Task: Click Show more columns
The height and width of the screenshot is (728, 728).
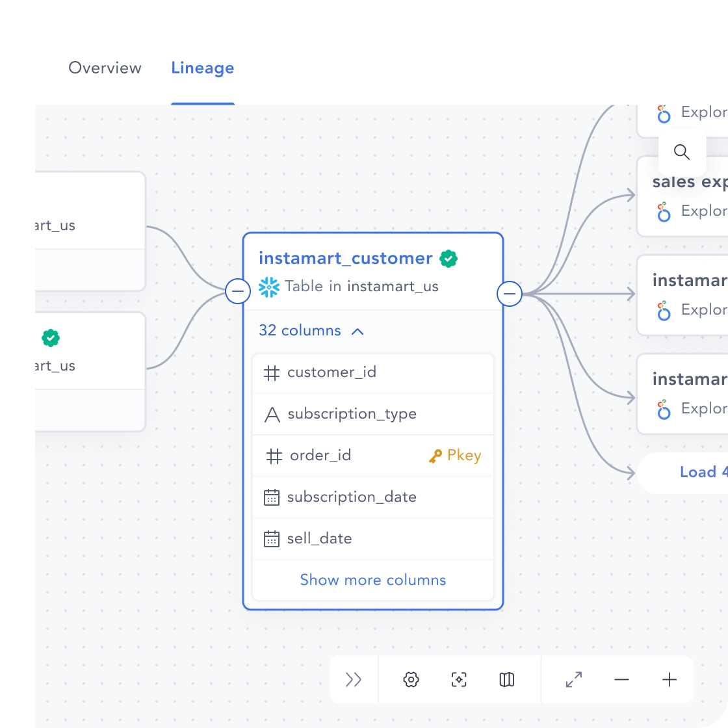Action: pos(373,580)
